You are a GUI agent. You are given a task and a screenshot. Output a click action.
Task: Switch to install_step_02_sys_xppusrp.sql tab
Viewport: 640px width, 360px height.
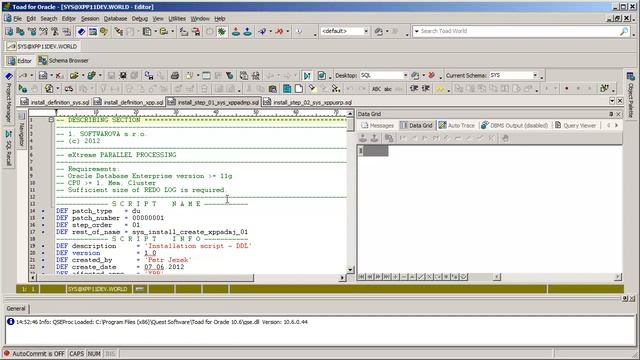(x=308, y=102)
